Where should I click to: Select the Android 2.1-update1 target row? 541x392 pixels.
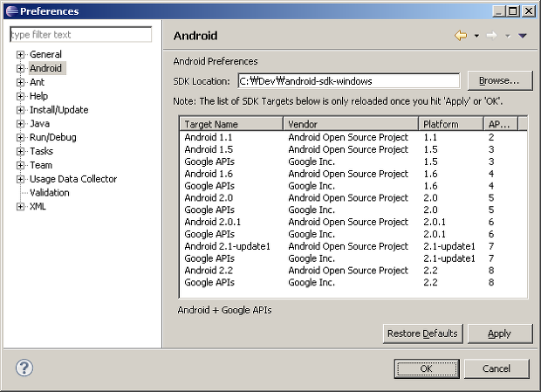353,246
